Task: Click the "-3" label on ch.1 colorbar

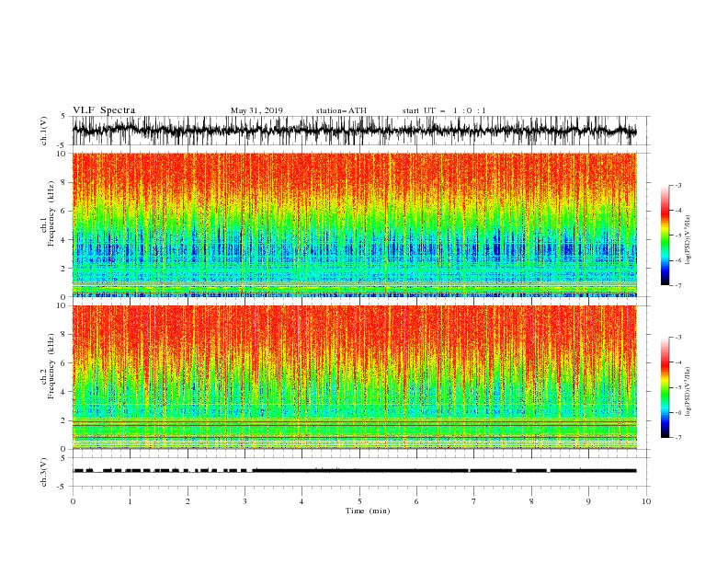Action: pyautogui.click(x=678, y=185)
